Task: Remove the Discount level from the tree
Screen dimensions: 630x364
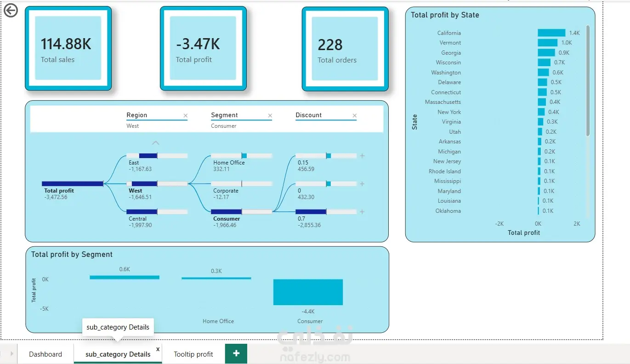Action: pyautogui.click(x=355, y=116)
